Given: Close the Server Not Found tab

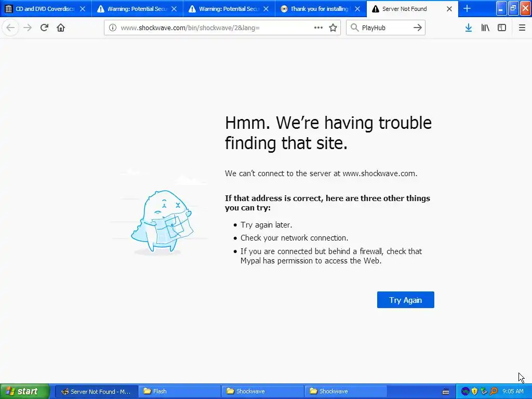Looking at the screenshot, I should [449, 9].
